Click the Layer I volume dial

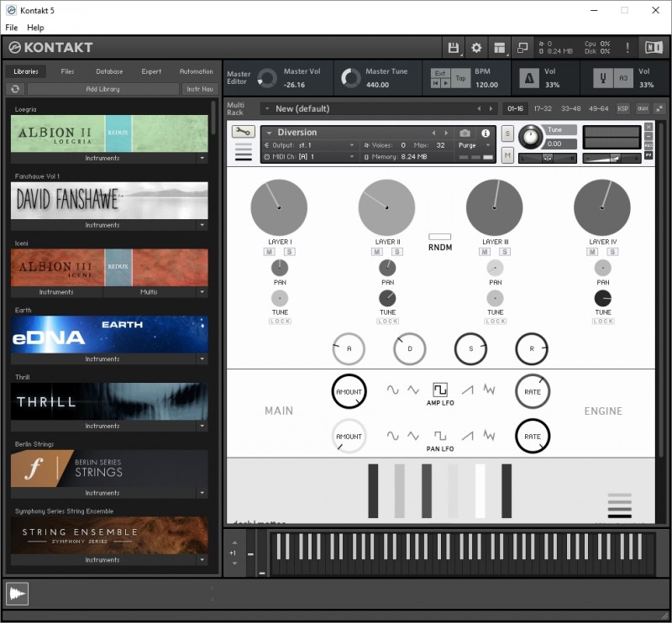click(279, 207)
